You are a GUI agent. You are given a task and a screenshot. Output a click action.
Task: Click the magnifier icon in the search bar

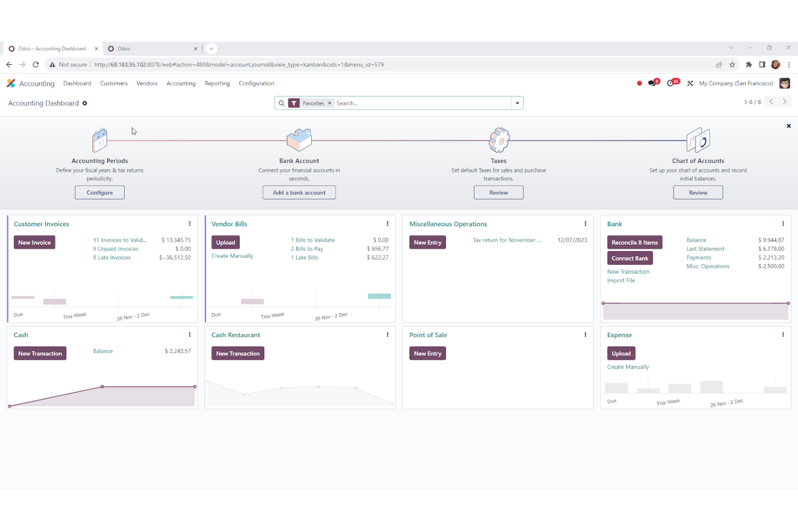tap(282, 103)
